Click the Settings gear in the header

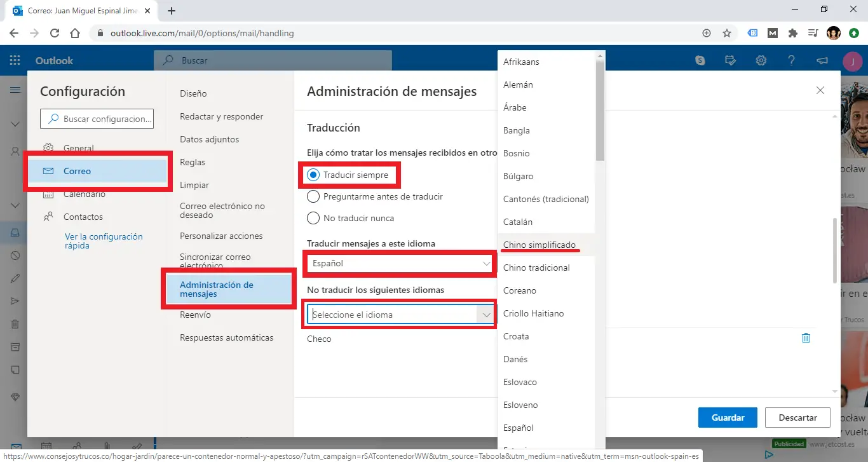pyautogui.click(x=761, y=60)
